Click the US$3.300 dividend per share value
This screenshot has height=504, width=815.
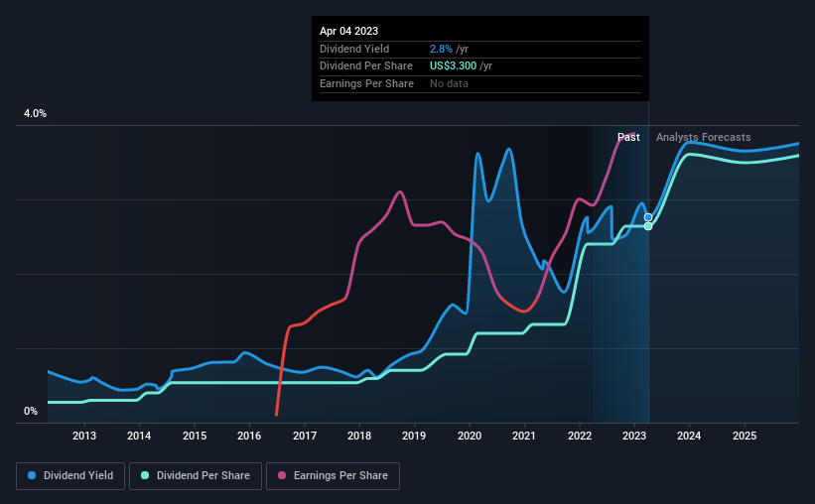point(453,66)
